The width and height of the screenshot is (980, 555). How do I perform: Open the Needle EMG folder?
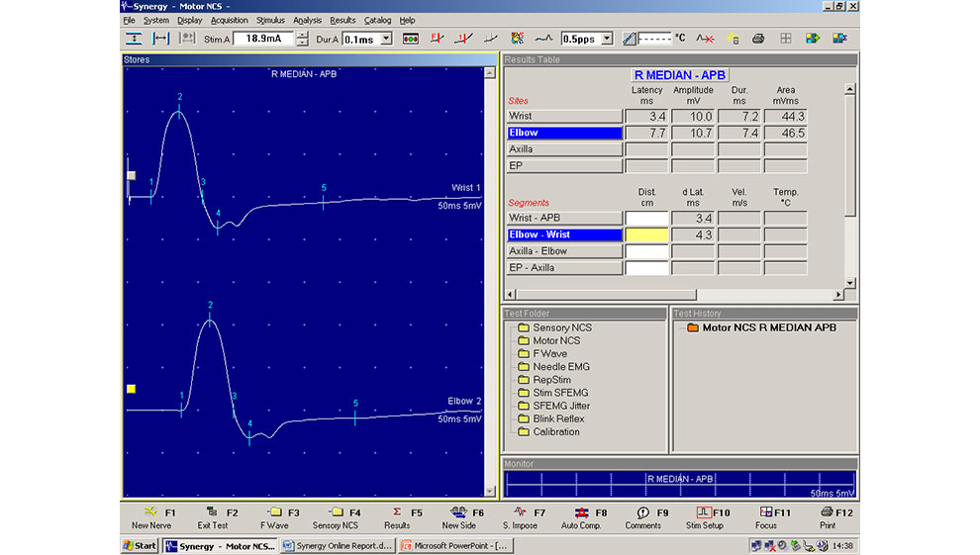click(x=560, y=367)
